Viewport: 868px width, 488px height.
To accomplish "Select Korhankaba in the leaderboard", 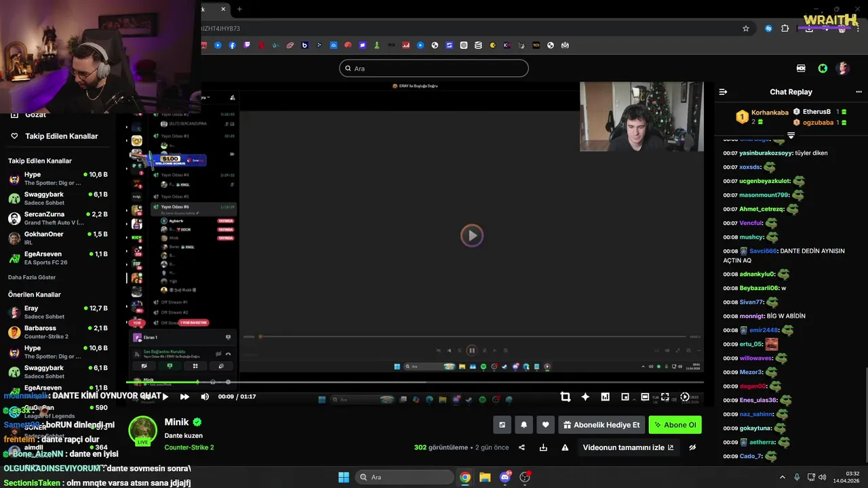I will coord(770,113).
